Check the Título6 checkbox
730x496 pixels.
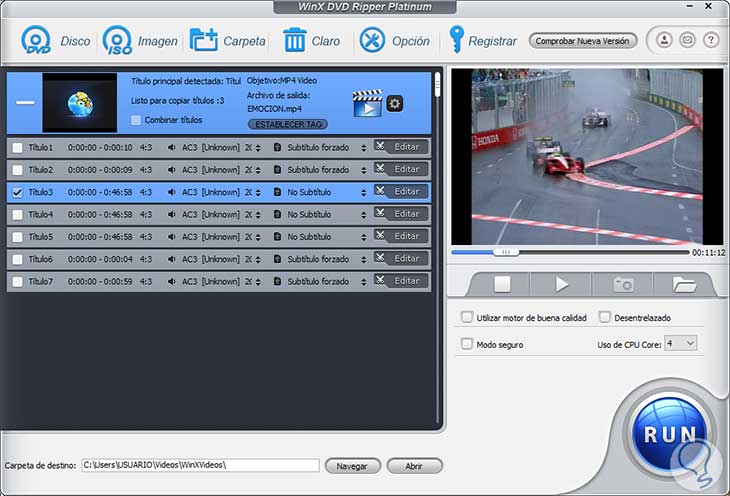pos(17,260)
